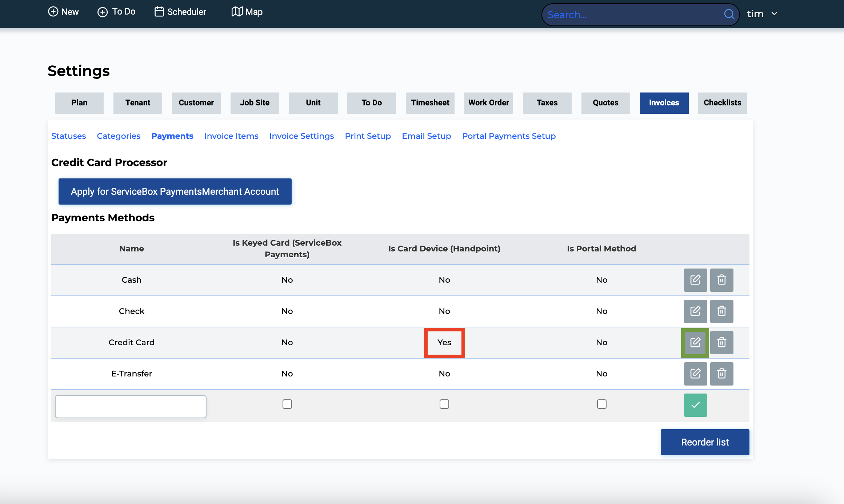Open the Invoice Settings sub-tab
The height and width of the screenshot is (504, 844).
tap(301, 136)
